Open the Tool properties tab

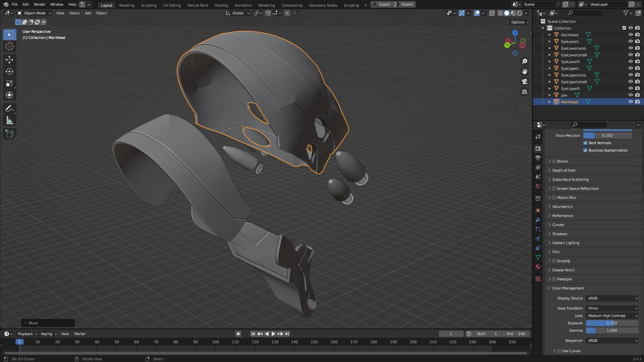click(x=538, y=137)
